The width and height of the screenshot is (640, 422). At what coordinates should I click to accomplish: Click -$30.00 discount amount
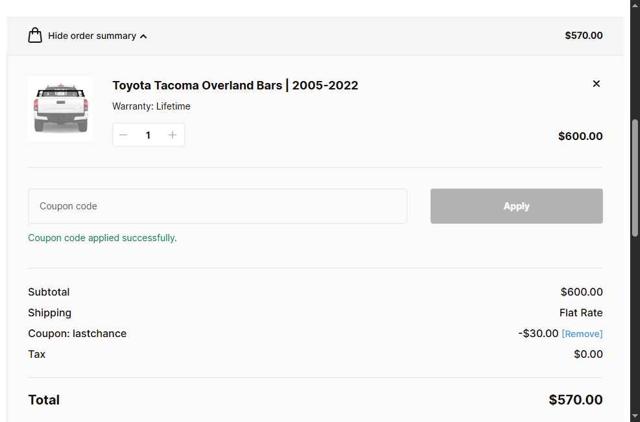pyautogui.click(x=538, y=333)
